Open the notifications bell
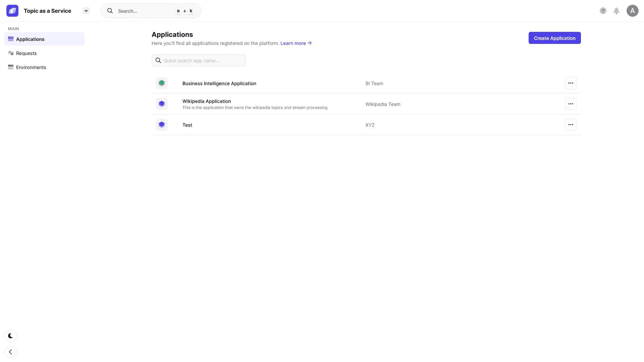The image size is (644, 362). 616,11
